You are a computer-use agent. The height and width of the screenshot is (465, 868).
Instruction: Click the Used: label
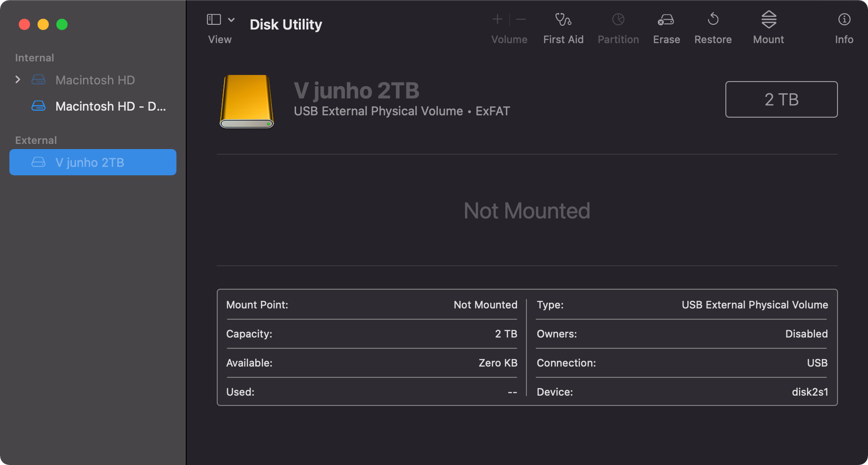click(240, 392)
